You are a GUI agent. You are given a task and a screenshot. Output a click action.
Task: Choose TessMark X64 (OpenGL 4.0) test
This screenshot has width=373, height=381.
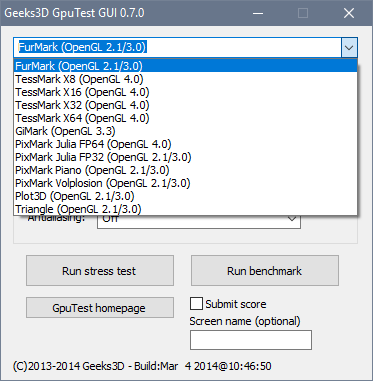186,118
